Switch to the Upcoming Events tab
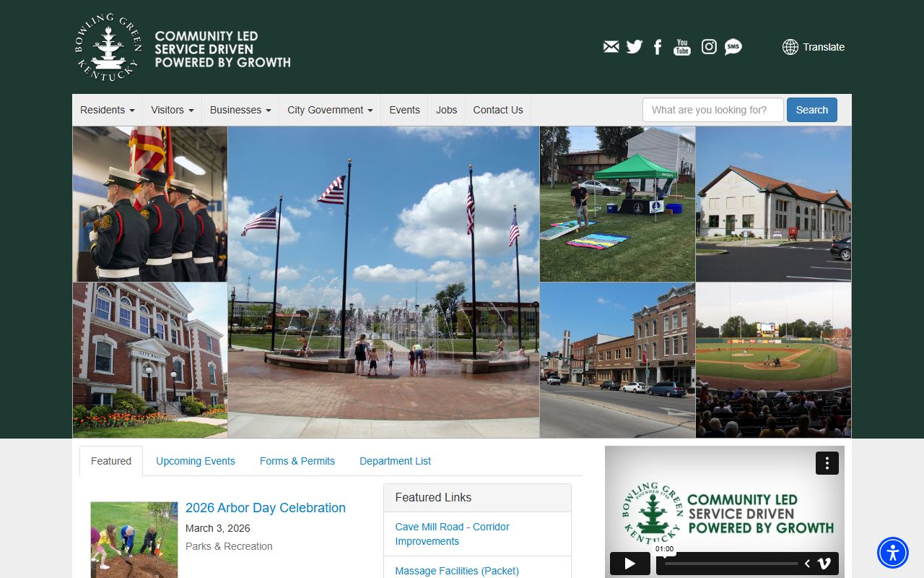 (196, 461)
